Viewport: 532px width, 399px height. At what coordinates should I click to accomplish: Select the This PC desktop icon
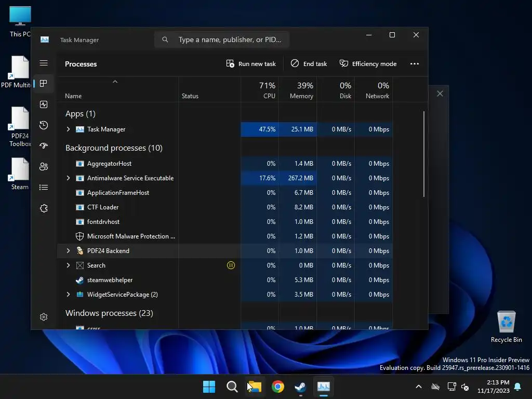(x=20, y=21)
